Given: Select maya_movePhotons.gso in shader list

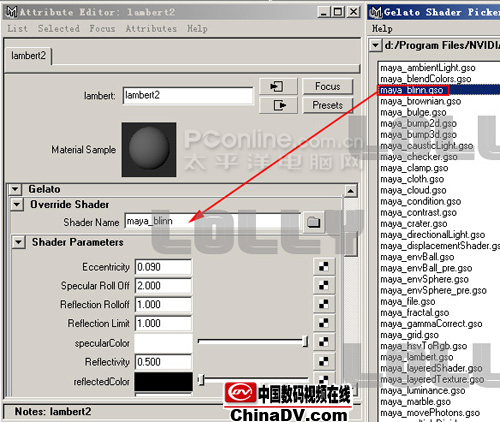Looking at the screenshot, I should point(430,413).
